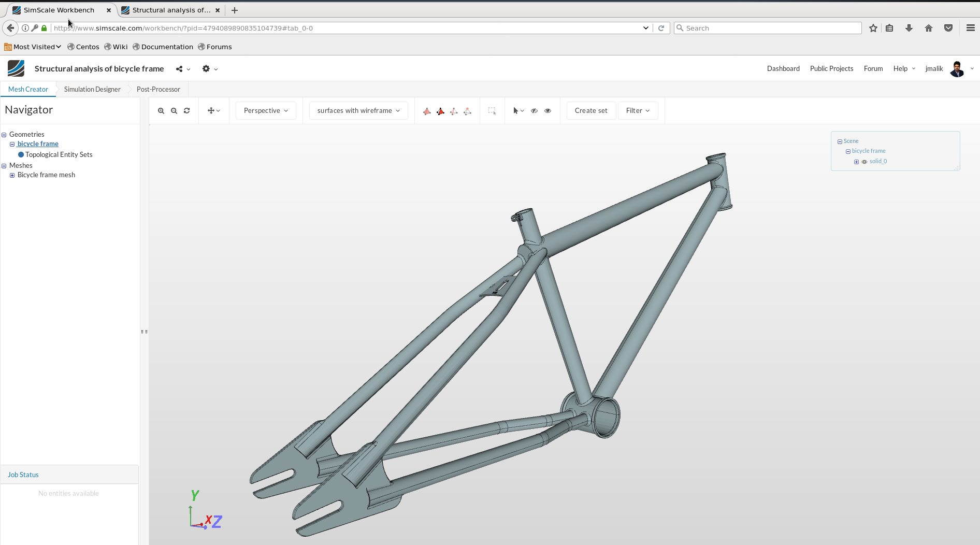Open the bicycle frame geometry link in Navigator
Viewport: 980px width, 545px height.
pyautogui.click(x=37, y=144)
